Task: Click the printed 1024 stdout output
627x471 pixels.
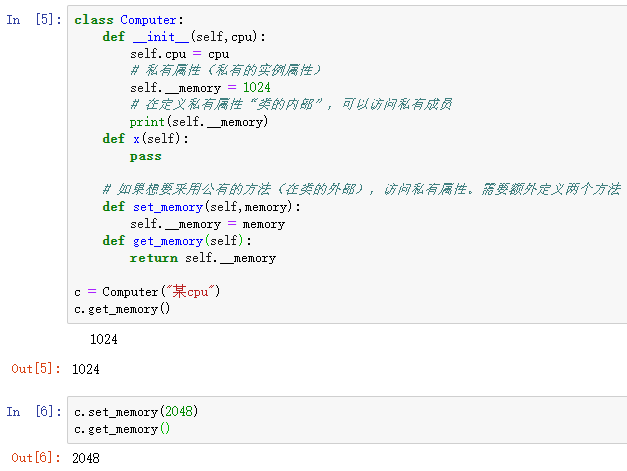Action: [x=104, y=339]
